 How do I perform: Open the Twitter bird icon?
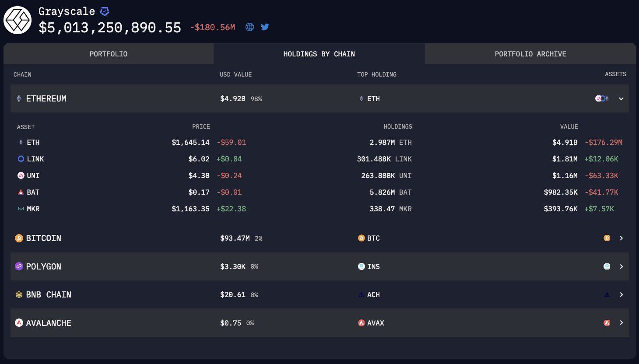[x=265, y=27]
